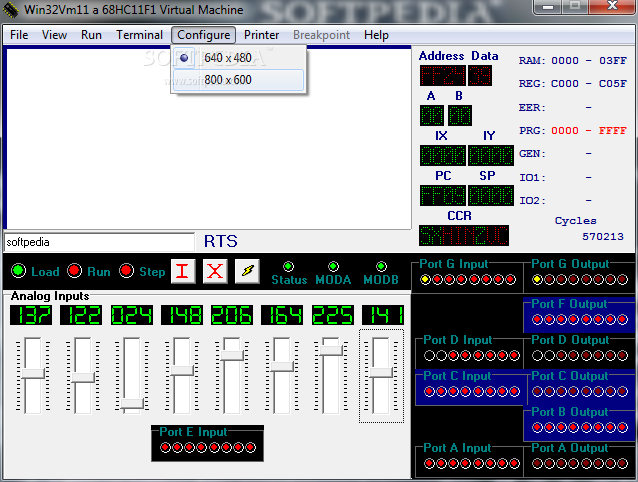Toggle last red LED of Port D Input
The image size is (638, 482).
tap(514, 356)
